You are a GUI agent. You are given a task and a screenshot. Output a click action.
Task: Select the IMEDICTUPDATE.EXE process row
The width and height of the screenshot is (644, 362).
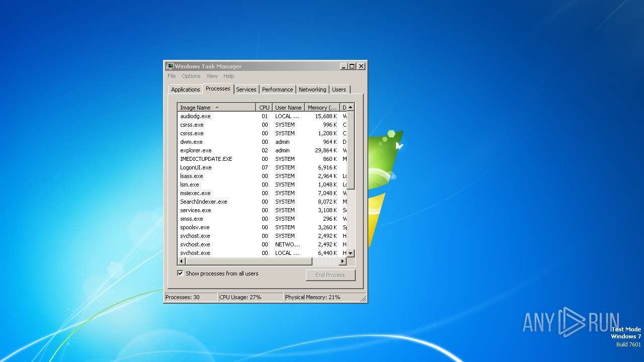pyautogui.click(x=262, y=159)
